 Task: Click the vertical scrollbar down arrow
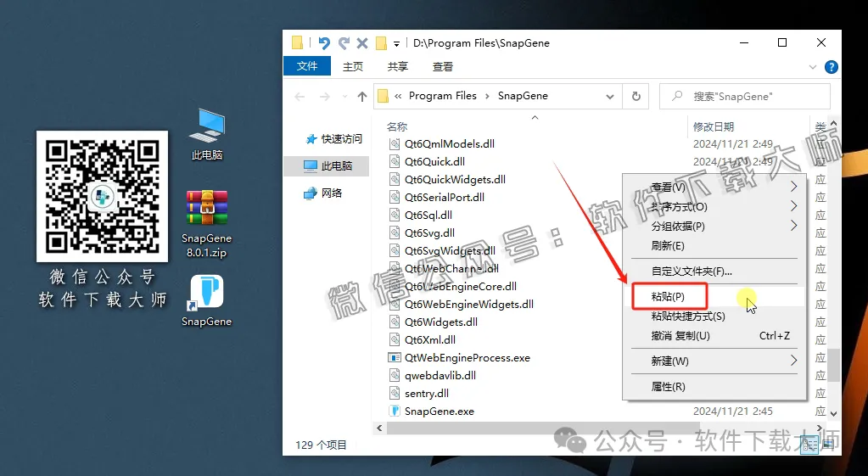coord(834,413)
